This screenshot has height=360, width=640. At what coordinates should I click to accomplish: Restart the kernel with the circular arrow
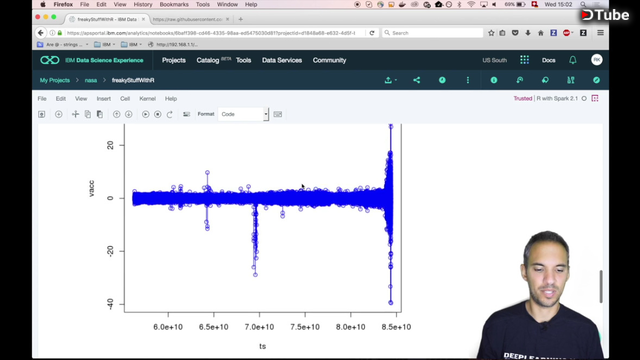[170, 114]
